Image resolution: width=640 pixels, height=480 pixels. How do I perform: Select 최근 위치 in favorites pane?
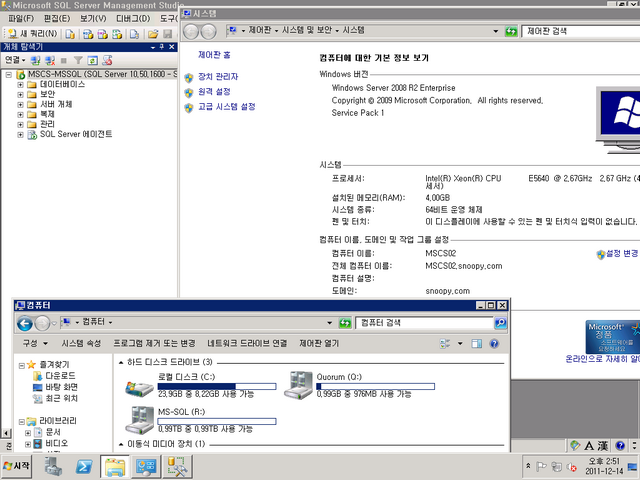tap(61, 398)
